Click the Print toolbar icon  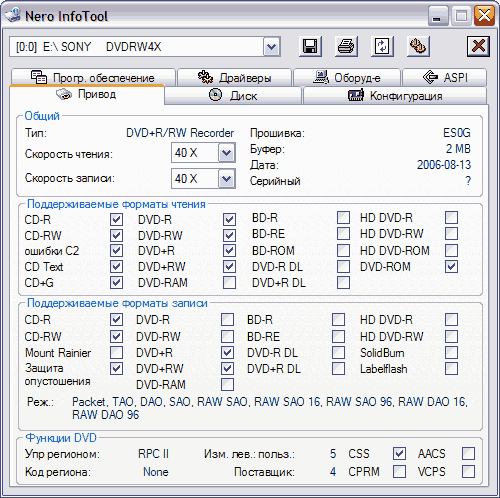coord(346,46)
